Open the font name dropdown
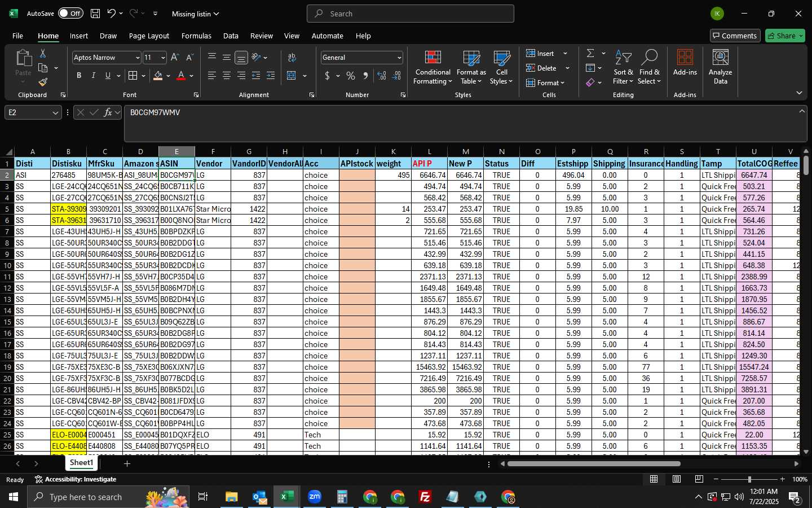 click(x=137, y=58)
